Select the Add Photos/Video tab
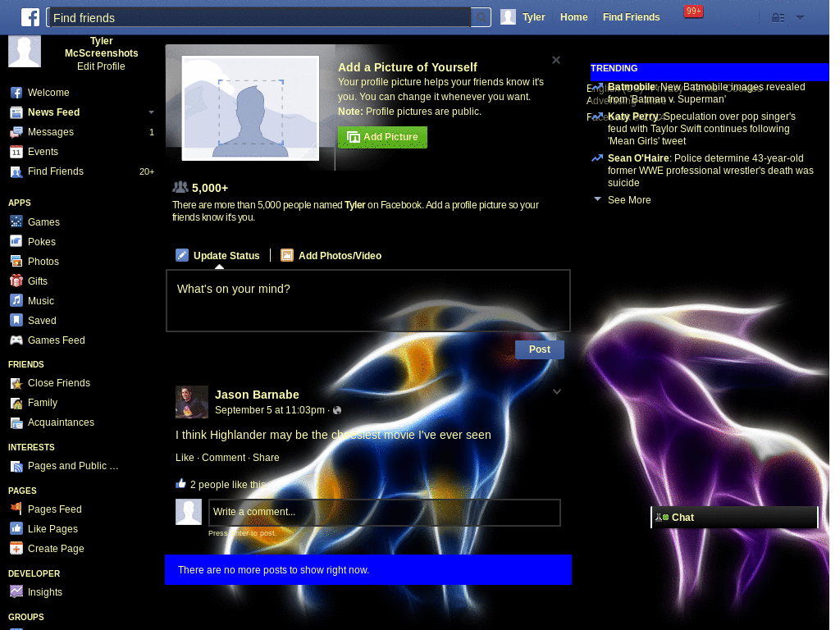Image resolution: width=840 pixels, height=630 pixels. (x=331, y=256)
